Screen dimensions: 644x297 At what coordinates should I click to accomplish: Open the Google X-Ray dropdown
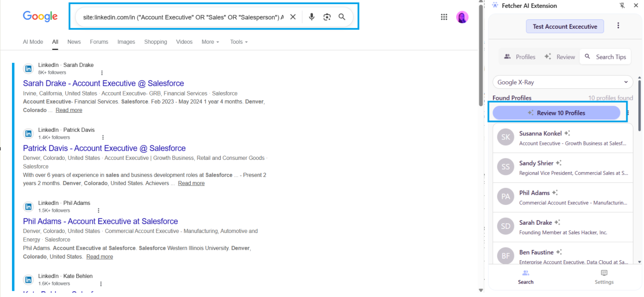click(563, 82)
